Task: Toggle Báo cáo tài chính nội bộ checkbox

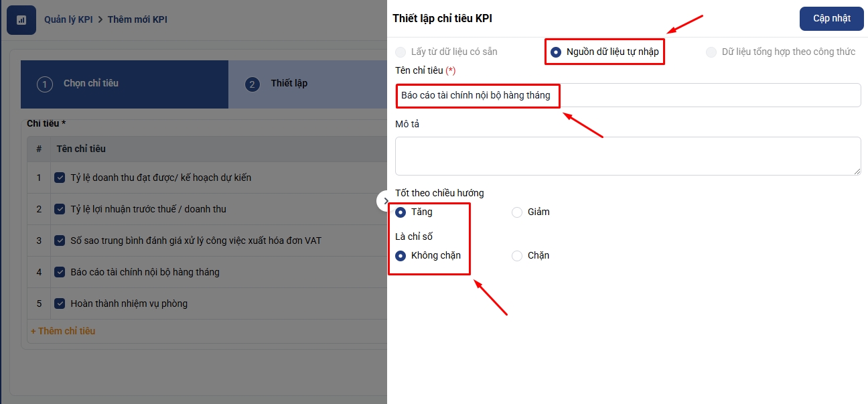Action: pos(60,272)
